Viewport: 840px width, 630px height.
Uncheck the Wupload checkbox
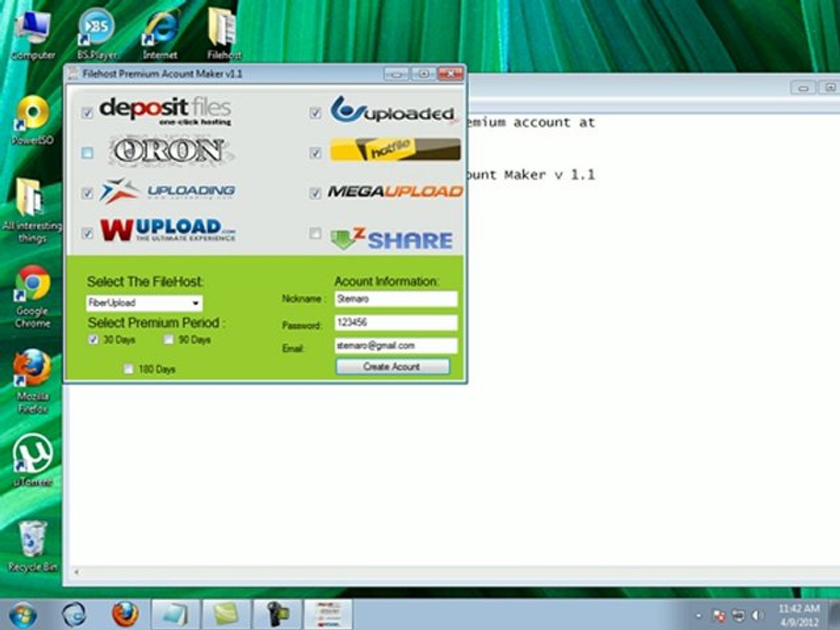point(87,233)
